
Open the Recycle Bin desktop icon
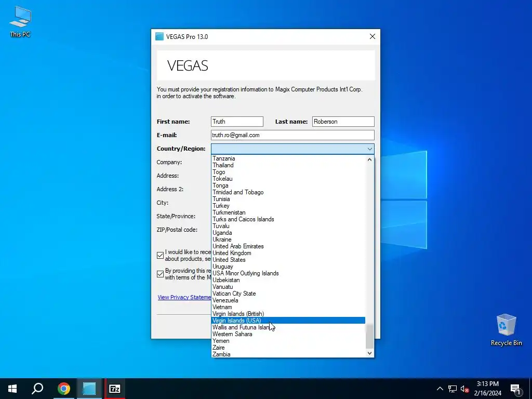click(x=506, y=330)
